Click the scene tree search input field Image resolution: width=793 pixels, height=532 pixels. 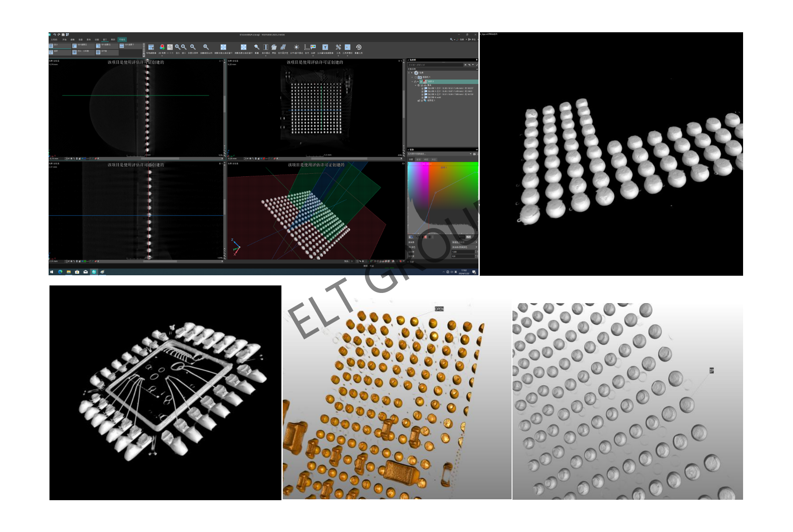pyautogui.click(x=435, y=65)
